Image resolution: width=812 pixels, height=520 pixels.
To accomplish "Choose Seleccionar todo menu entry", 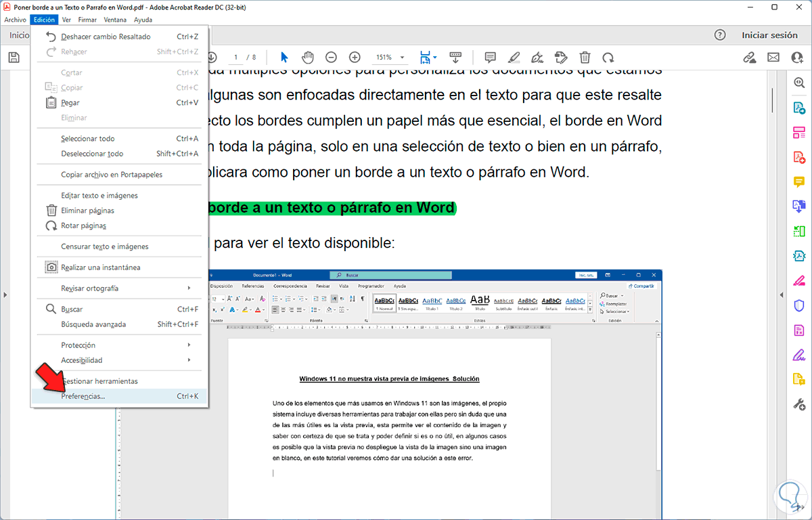I will 119,138.
